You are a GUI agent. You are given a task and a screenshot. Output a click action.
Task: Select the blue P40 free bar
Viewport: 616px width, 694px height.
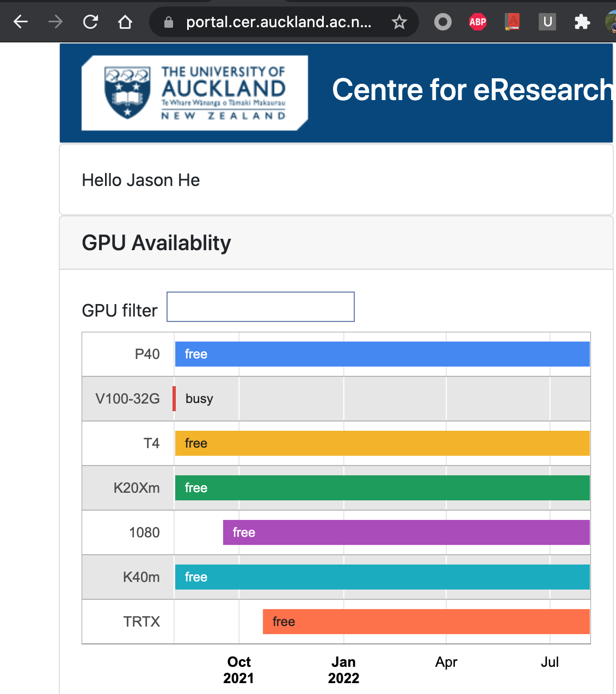pos(383,354)
